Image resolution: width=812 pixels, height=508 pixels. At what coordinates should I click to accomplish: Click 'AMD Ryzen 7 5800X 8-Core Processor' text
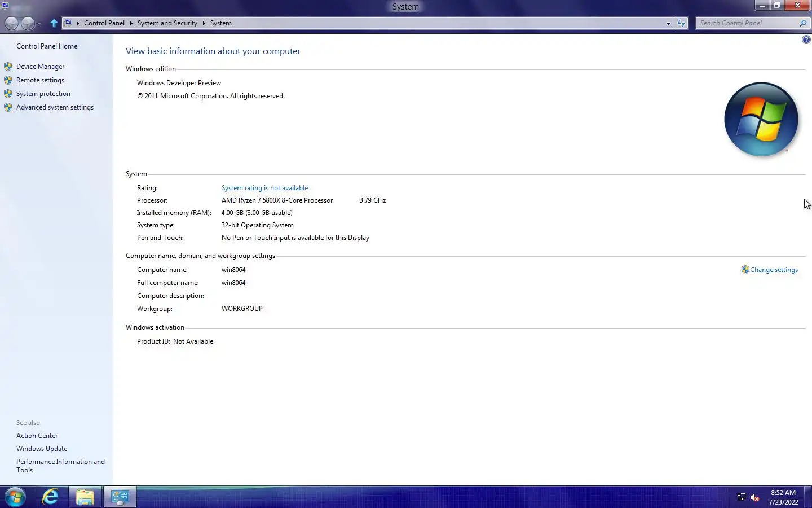pyautogui.click(x=277, y=200)
